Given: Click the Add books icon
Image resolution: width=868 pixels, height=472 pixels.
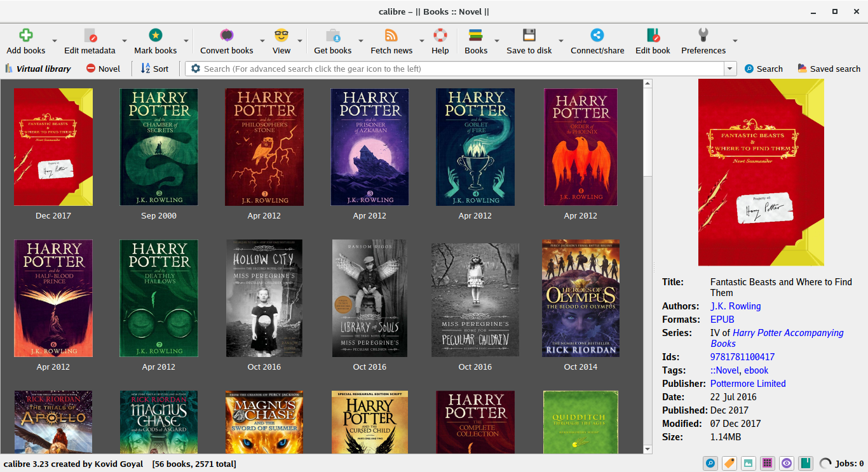Looking at the screenshot, I should tap(26, 36).
